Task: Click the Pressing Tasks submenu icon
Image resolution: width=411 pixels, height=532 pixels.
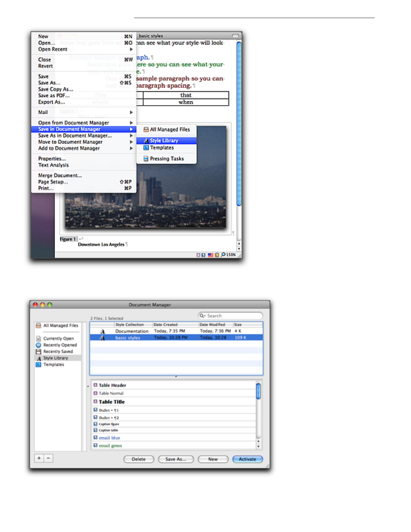Action: [x=146, y=159]
